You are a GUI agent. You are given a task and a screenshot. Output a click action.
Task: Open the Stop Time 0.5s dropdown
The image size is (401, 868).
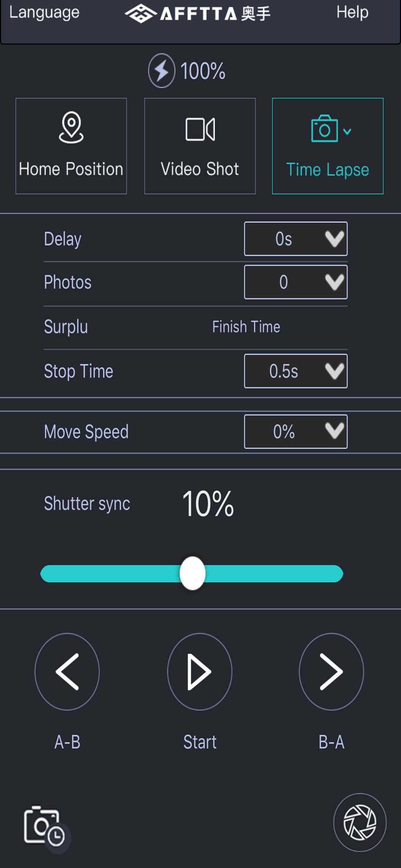tap(296, 371)
